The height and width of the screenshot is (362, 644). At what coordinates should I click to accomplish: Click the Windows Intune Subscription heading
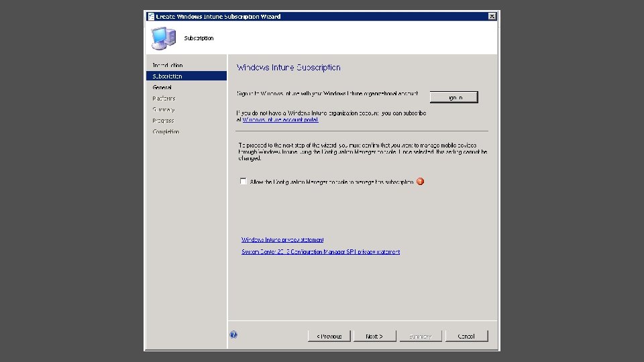tap(288, 67)
